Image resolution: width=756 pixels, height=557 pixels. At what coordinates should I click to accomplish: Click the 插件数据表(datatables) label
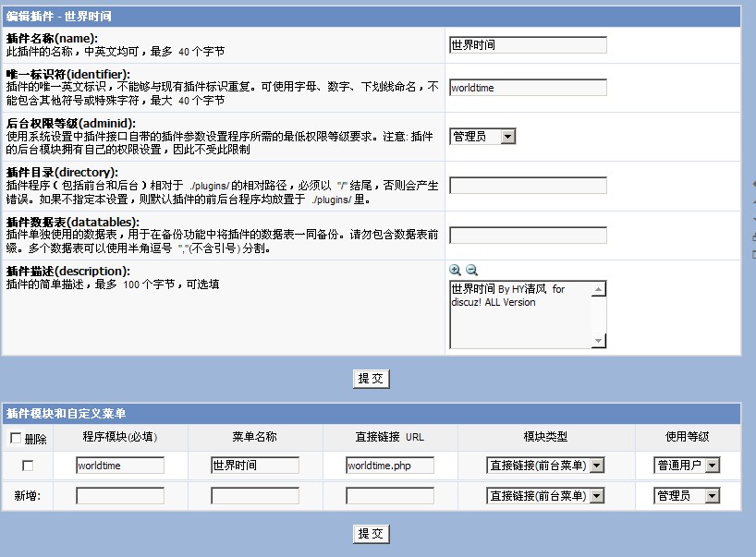(73, 222)
